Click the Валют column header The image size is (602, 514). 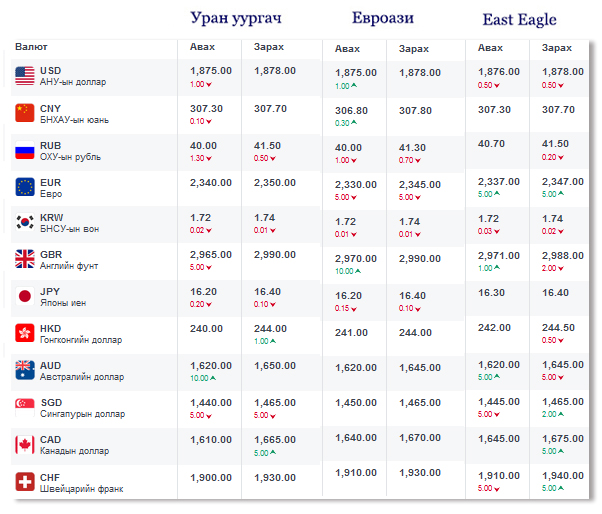(x=31, y=47)
